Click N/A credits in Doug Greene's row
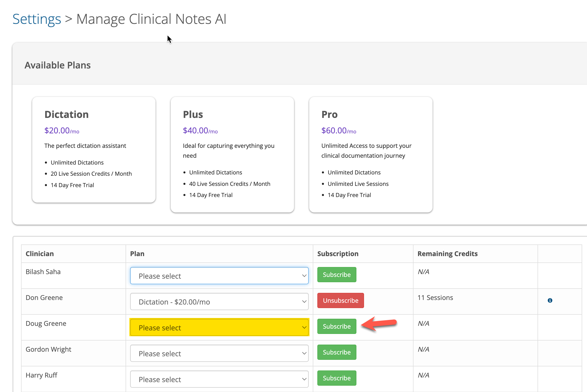This screenshot has height=392, width=587. [x=424, y=324]
